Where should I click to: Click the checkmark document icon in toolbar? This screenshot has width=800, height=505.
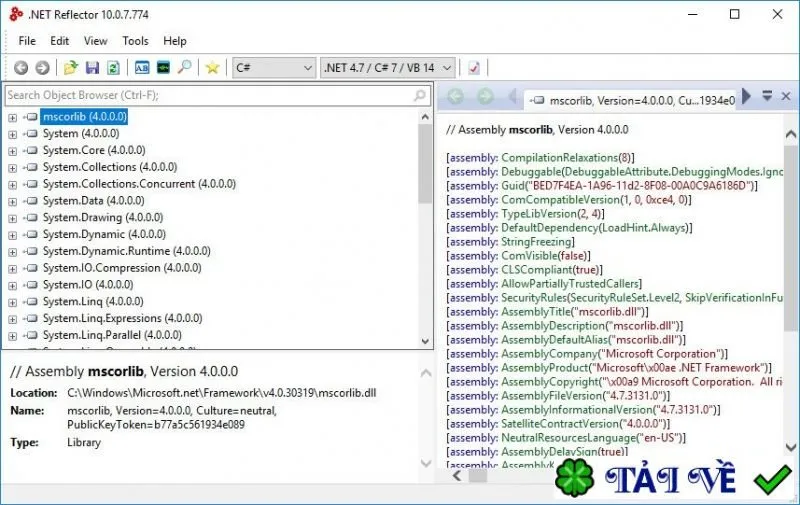click(x=474, y=67)
